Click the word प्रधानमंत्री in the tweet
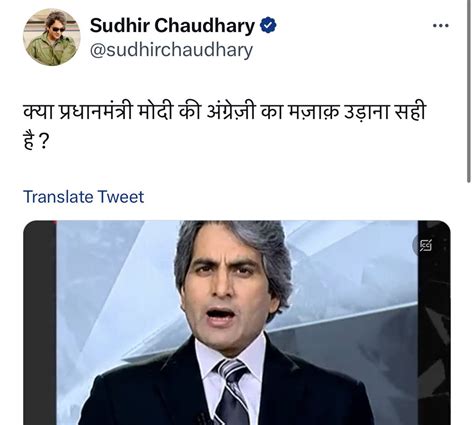The width and height of the screenshot is (474, 425). coord(96,112)
